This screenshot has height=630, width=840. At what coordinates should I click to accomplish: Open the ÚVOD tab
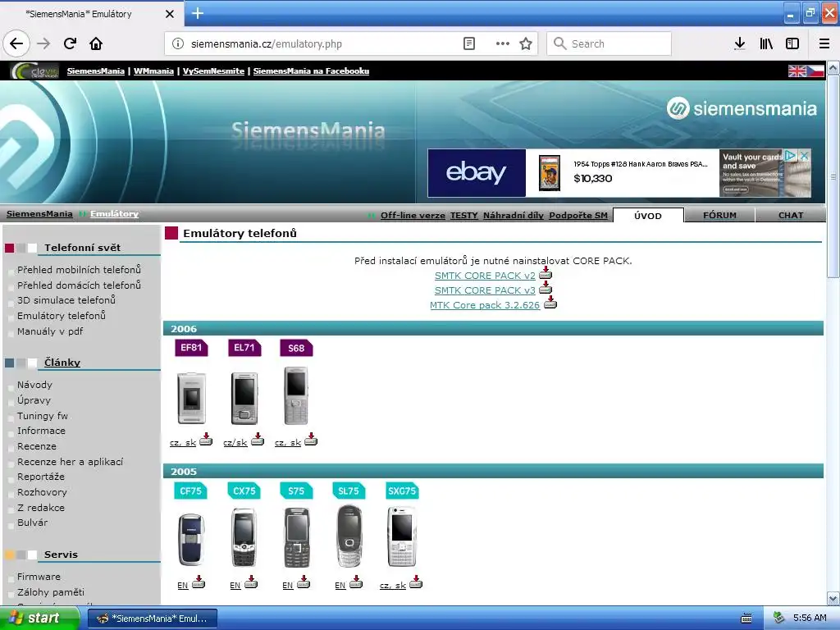coord(648,216)
